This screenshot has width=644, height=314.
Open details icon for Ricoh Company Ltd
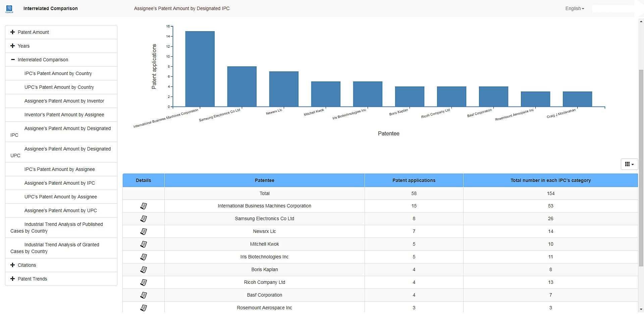coord(144,282)
